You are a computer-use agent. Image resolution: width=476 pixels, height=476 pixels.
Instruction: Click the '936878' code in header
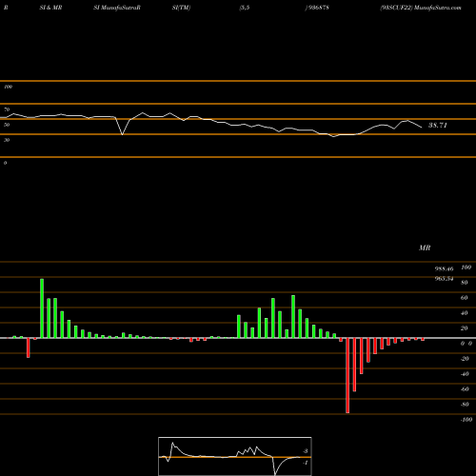[x=318, y=8]
